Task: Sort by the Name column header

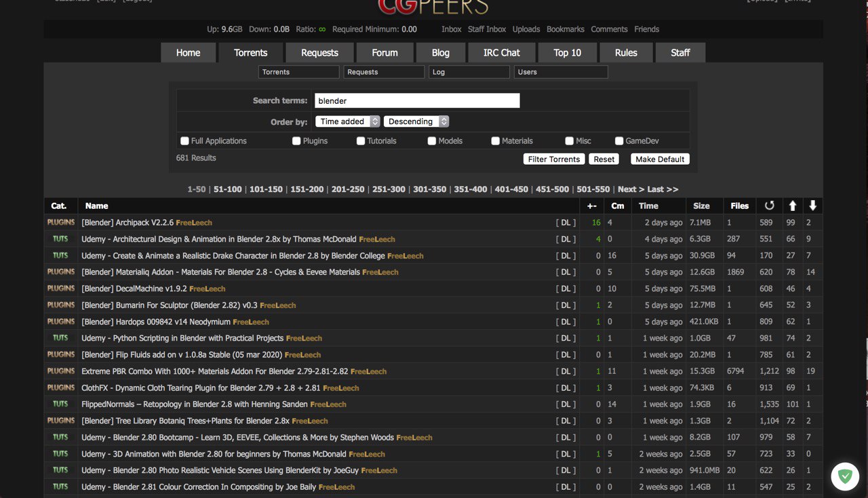Action: [x=97, y=206]
